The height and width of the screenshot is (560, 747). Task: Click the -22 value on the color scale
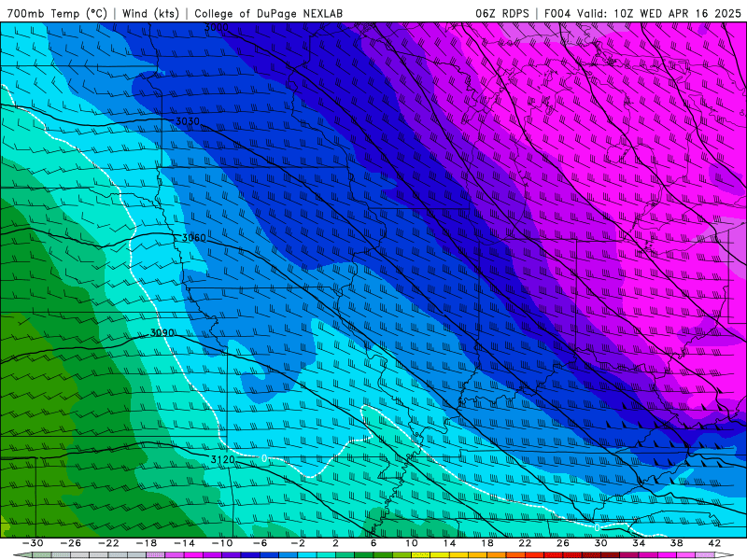pyautogui.click(x=108, y=543)
